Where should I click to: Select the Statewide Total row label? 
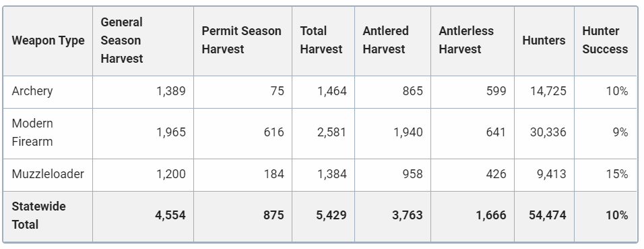(x=38, y=215)
